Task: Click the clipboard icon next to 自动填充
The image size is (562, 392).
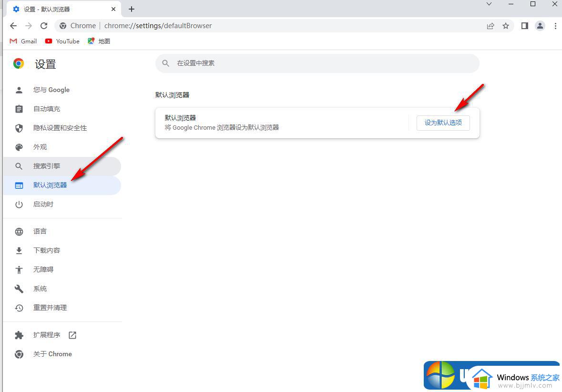Action: point(19,109)
